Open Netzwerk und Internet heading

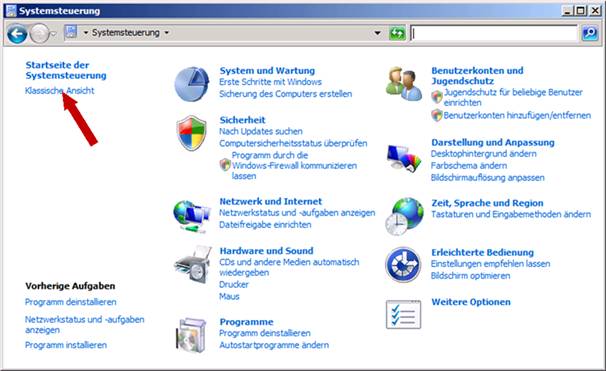point(271,201)
